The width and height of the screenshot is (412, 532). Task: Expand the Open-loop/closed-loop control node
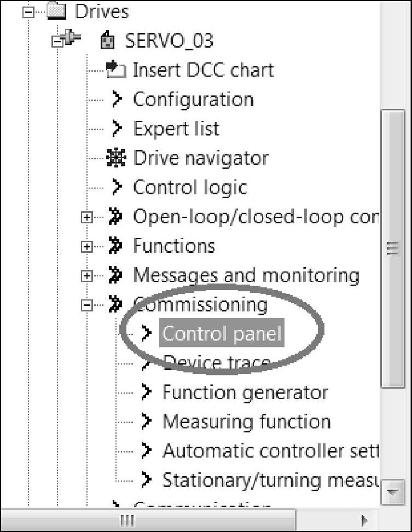[86, 217]
